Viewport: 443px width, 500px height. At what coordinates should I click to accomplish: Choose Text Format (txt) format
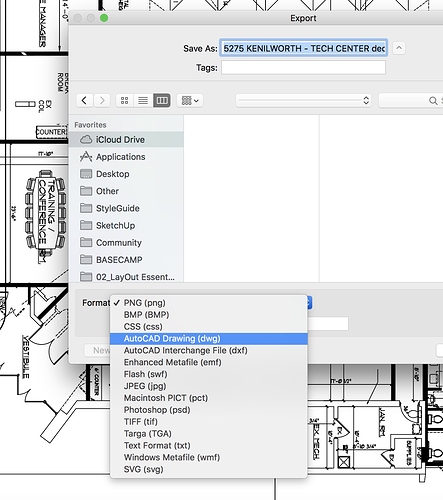[208, 446]
